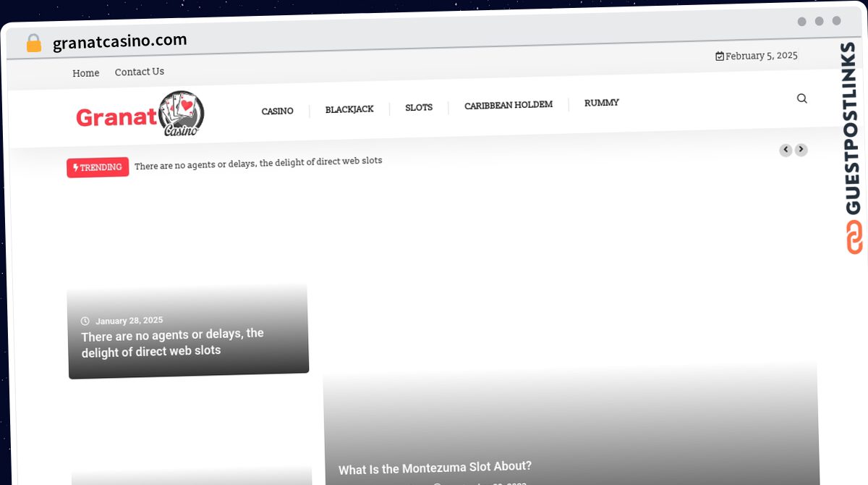
Task: Click the Granat Casino logo
Action: 140,114
